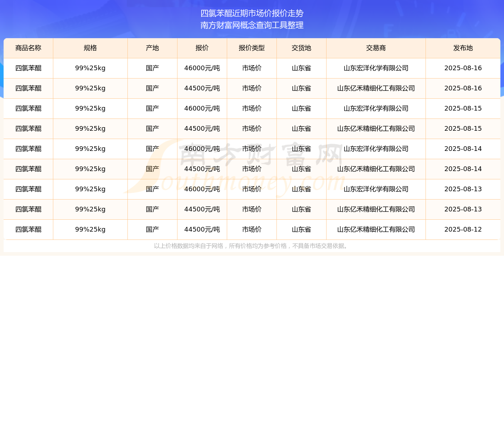
Task: Click the 商品名称 column header
Action: tap(28, 48)
